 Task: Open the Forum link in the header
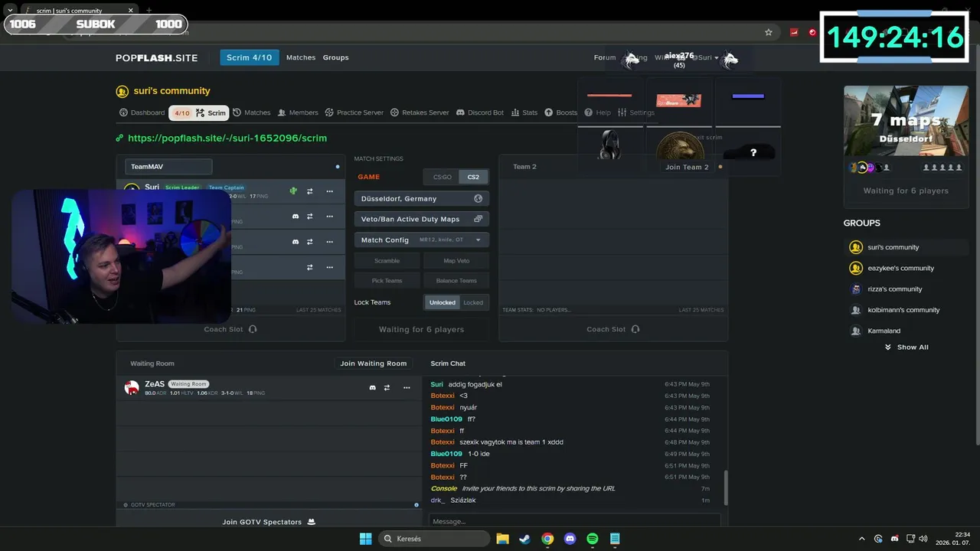pos(605,57)
